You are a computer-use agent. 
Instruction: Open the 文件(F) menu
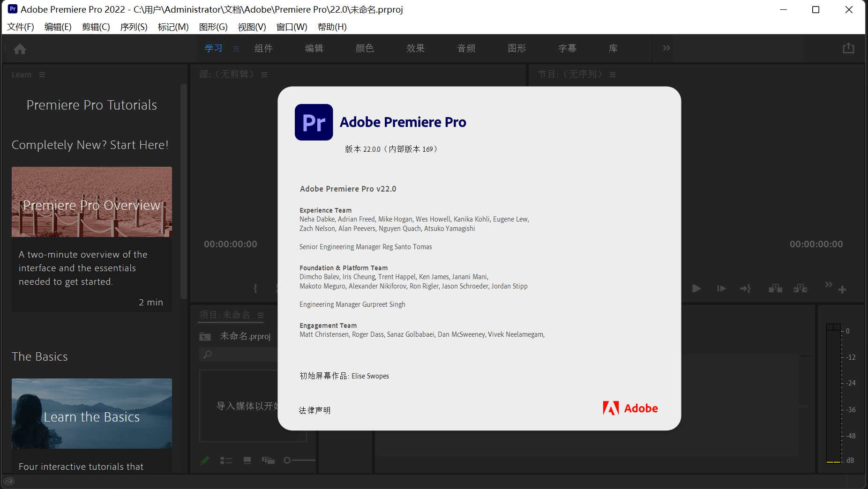click(x=21, y=27)
